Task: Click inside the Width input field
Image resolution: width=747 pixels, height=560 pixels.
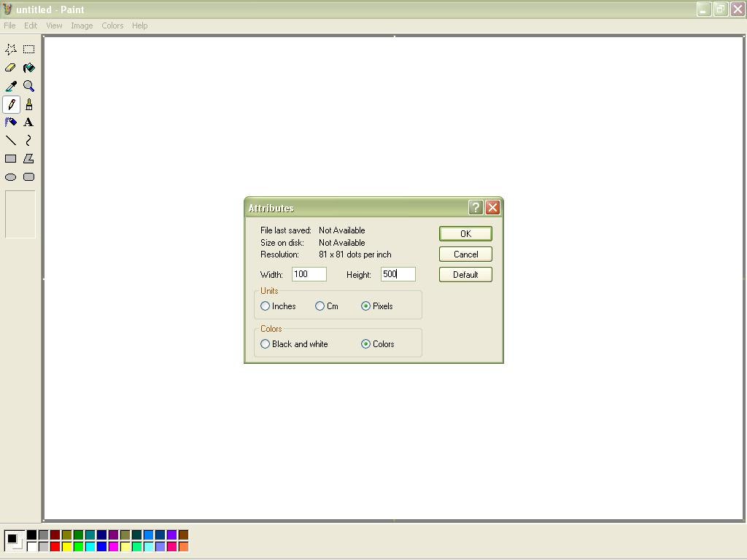Action: pos(309,274)
